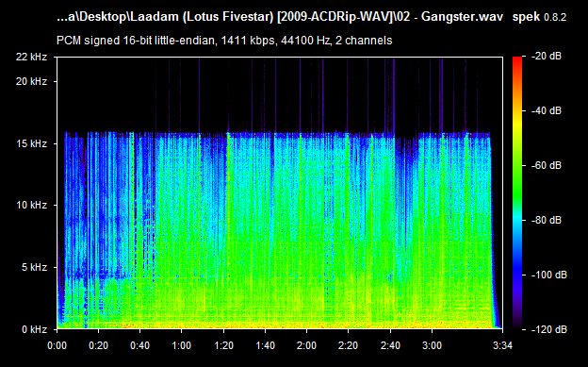Click the file path title ending in Gangster.wav

coord(280,17)
